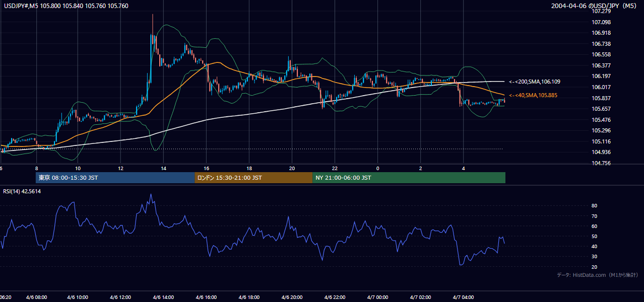Click the 40 SMA 105.885 label
644x302 pixels.
(533, 95)
